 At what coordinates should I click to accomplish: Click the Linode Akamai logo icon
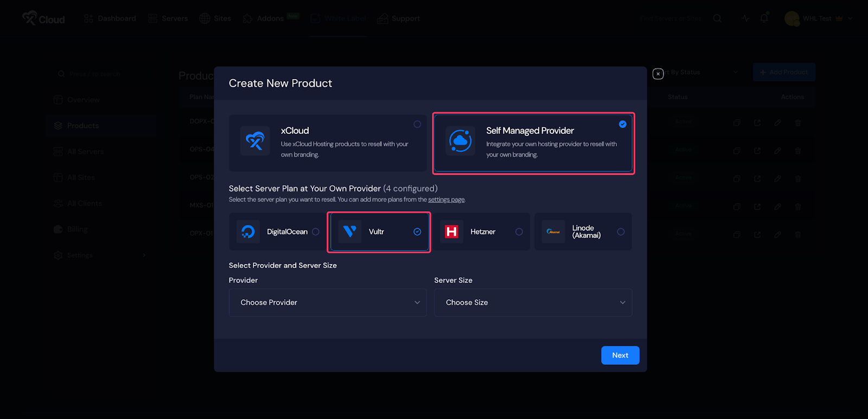(x=553, y=232)
